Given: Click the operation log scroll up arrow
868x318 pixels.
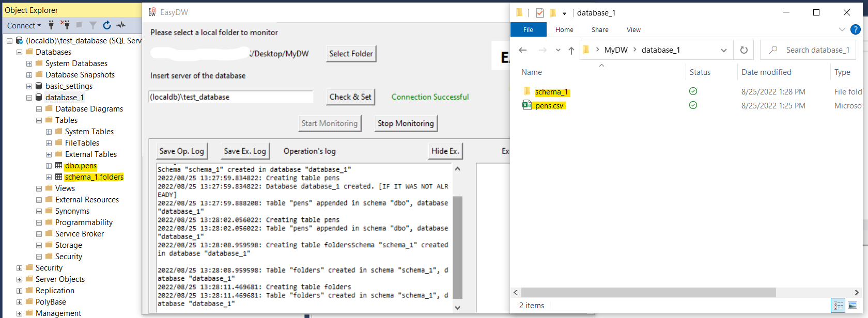Looking at the screenshot, I should [x=457, y=169].
